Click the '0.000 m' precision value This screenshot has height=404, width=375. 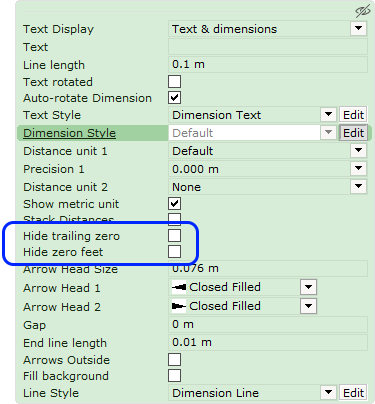click(x=195, y=169)
